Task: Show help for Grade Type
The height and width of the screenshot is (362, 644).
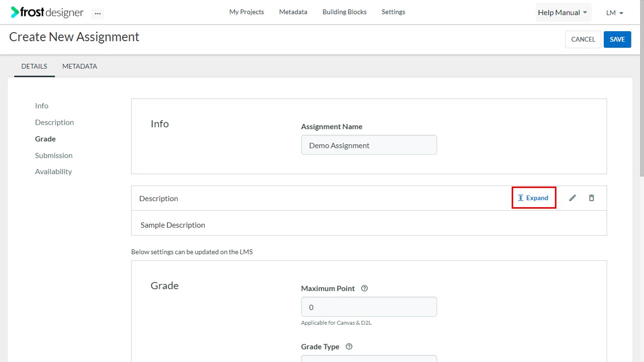Action: click(x=349, y=347)
